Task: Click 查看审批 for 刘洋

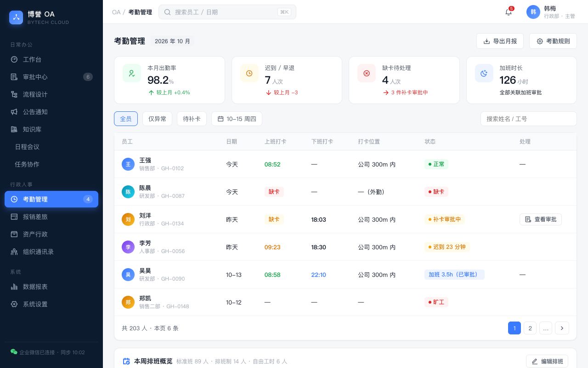Action: click(x=541, y=219)
